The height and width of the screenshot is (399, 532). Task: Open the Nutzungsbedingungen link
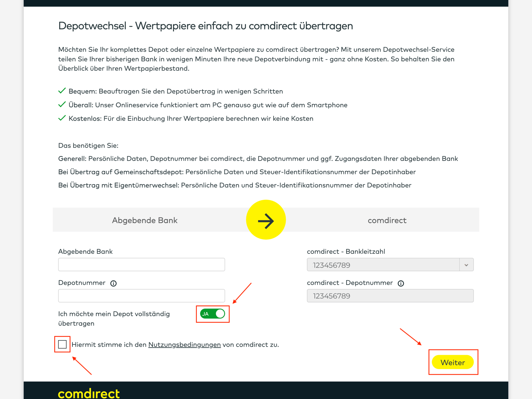[x=184, y=344]
